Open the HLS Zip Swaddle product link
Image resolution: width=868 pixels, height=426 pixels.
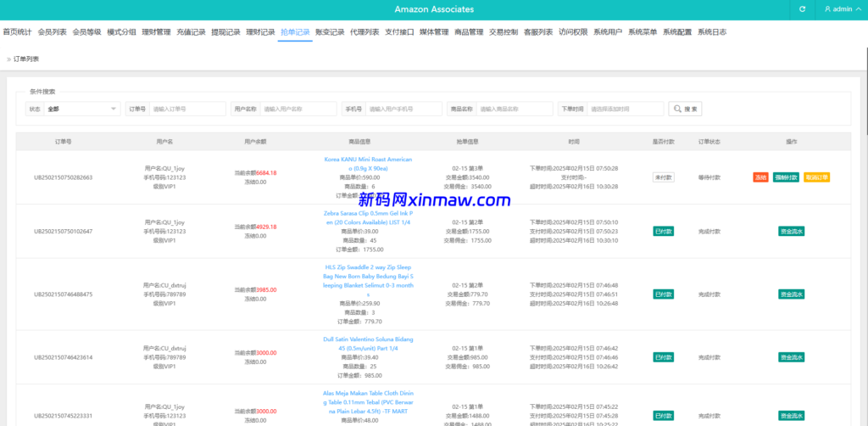click(x=368, y=281)
